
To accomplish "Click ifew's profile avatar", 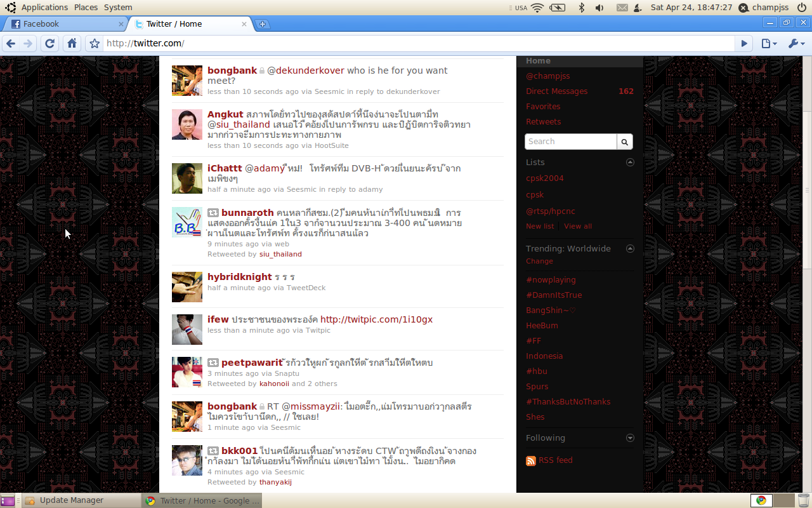I will click(187, 330).
